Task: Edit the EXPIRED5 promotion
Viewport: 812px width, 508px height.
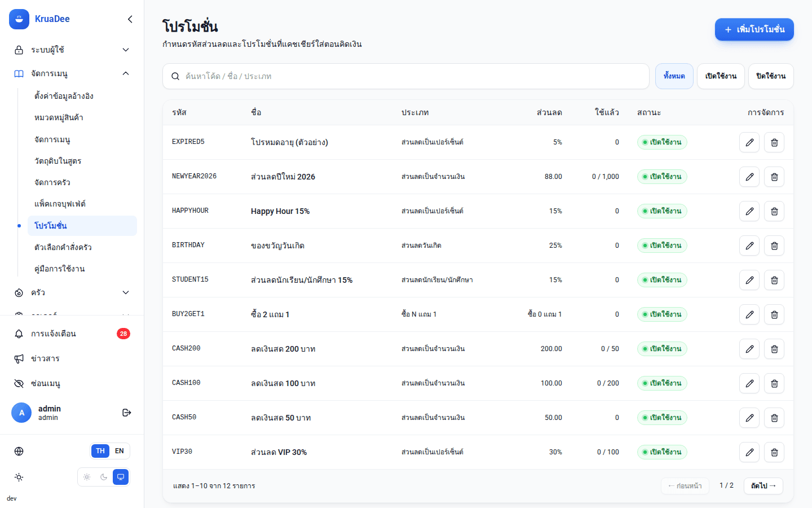Action: pos(749,142)
